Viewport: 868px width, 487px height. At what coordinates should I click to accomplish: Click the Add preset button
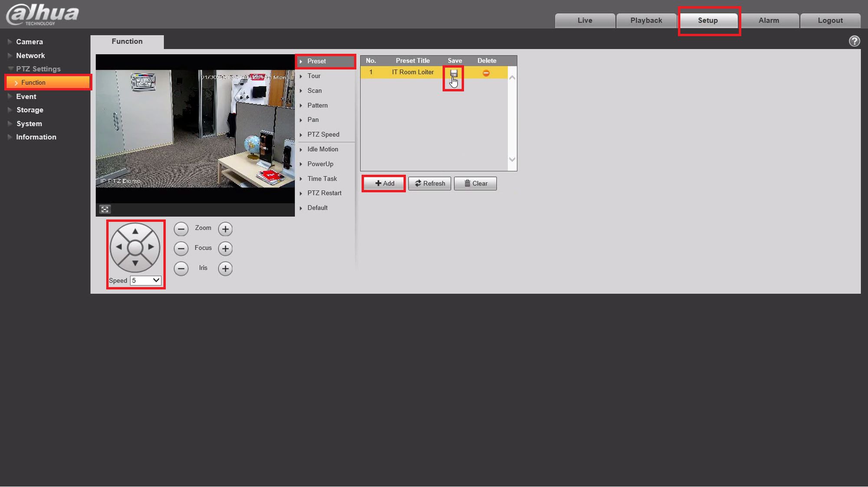pyautogui.click(x=385, y=183)
